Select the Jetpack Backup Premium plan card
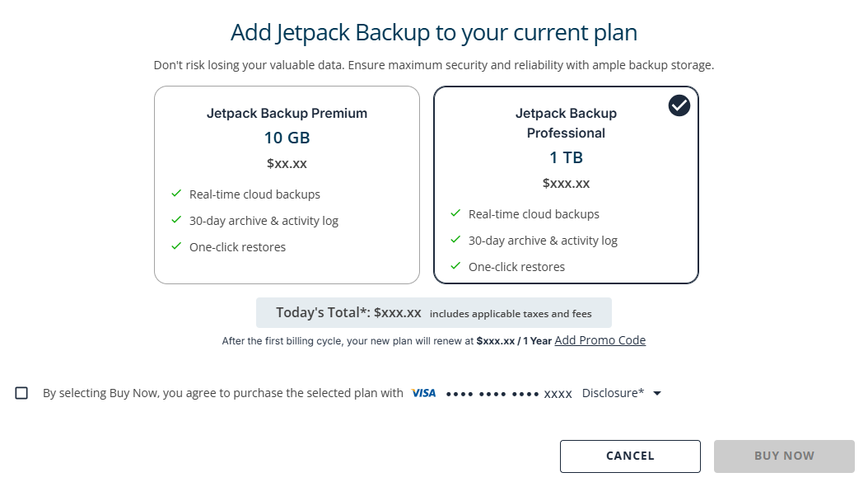The image size is (868, 482). click(287, 185)
